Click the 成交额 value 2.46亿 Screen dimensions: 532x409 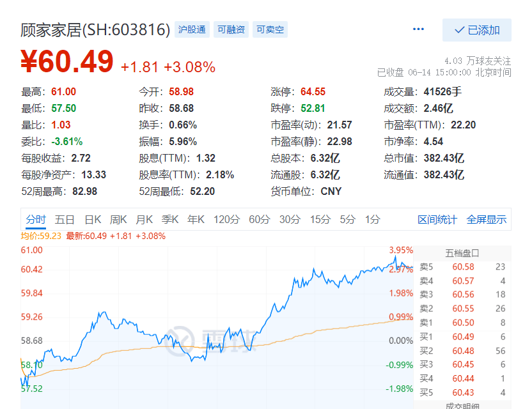[x=438, y=109]
